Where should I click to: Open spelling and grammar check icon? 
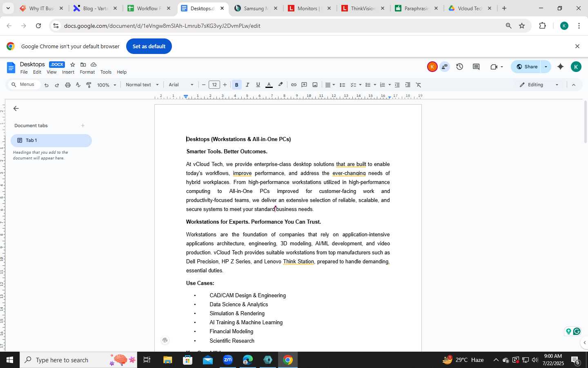[78, 85]
